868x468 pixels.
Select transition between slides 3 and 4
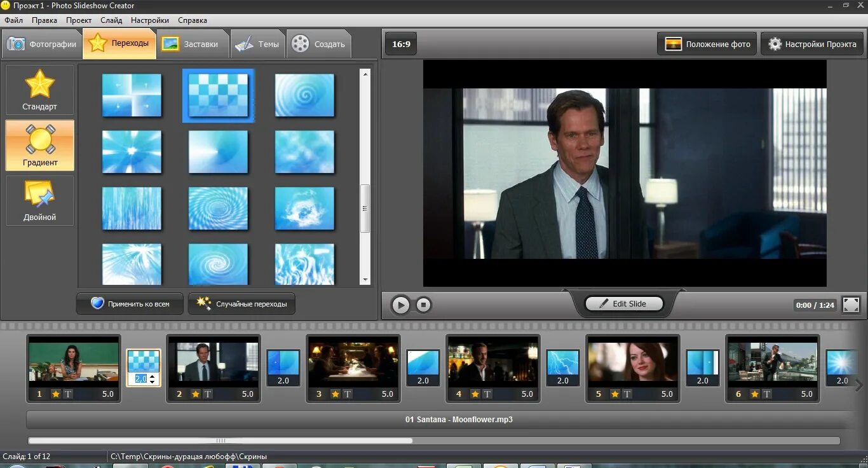click(423, 362)
